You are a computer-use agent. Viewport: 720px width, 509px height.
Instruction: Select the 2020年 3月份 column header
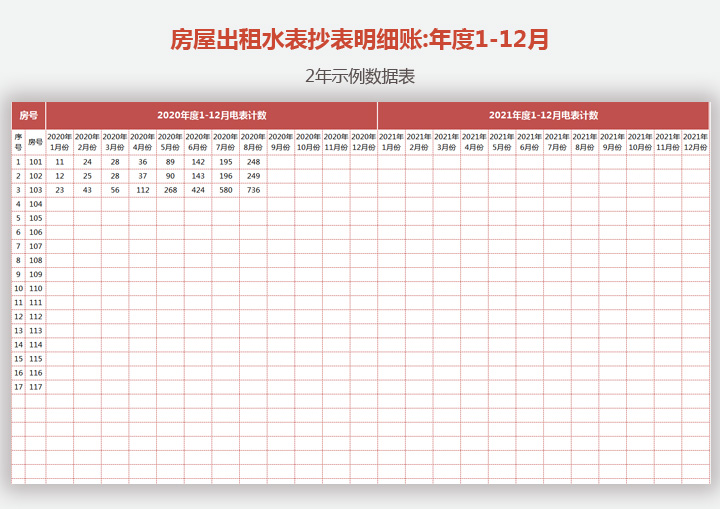pyautogui.click(x=115, y=142)
